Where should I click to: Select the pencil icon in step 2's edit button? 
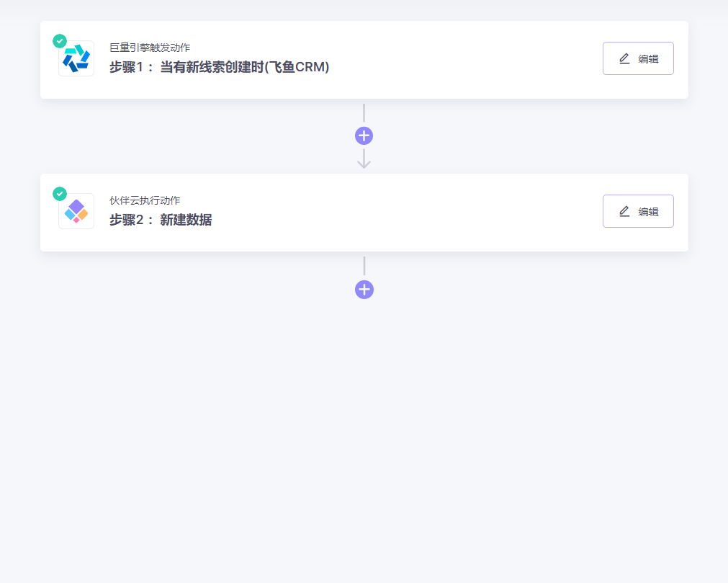coord(624,211)
